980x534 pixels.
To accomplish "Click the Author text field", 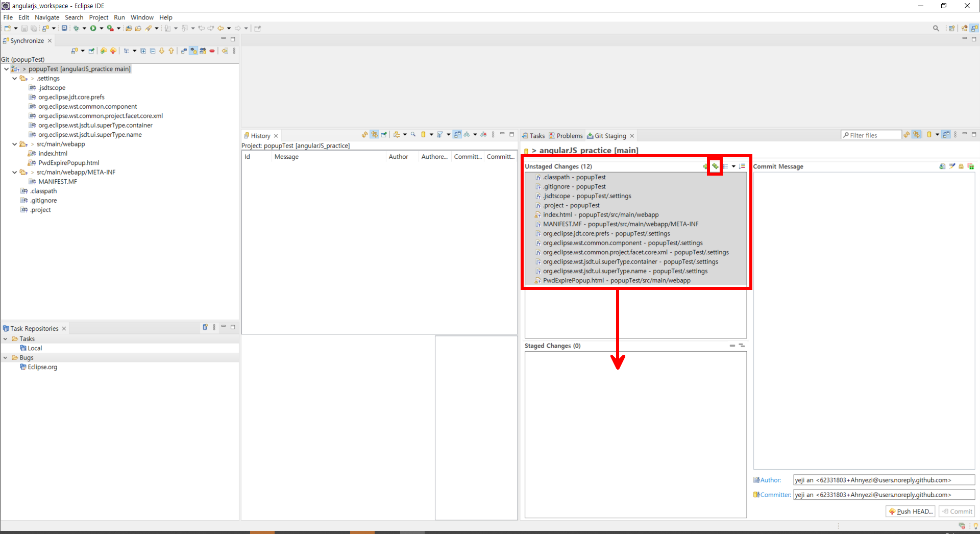I will [x=884, y=480].
